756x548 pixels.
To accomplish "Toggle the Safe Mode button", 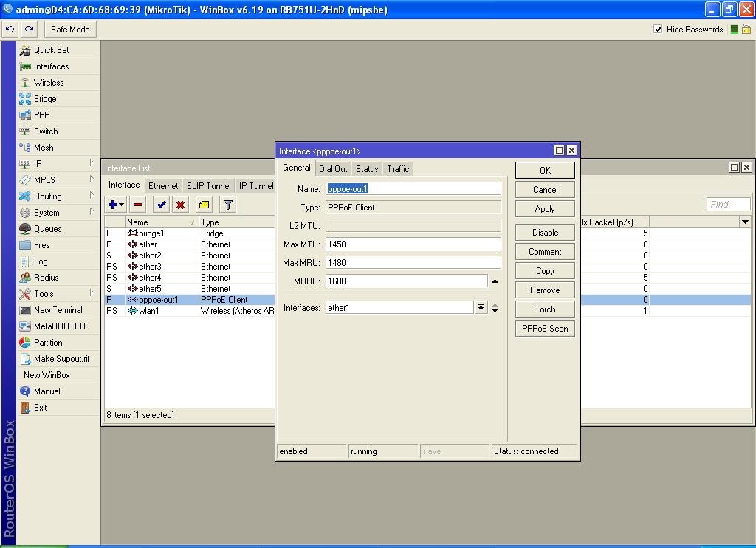I will [x=70, y=30].
